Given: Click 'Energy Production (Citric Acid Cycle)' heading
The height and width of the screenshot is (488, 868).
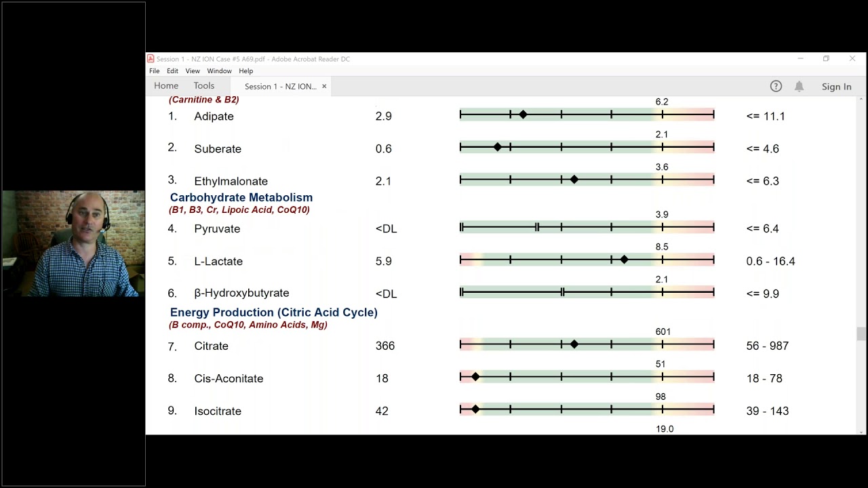Looking at the screenshot, I should pos(274,312).
